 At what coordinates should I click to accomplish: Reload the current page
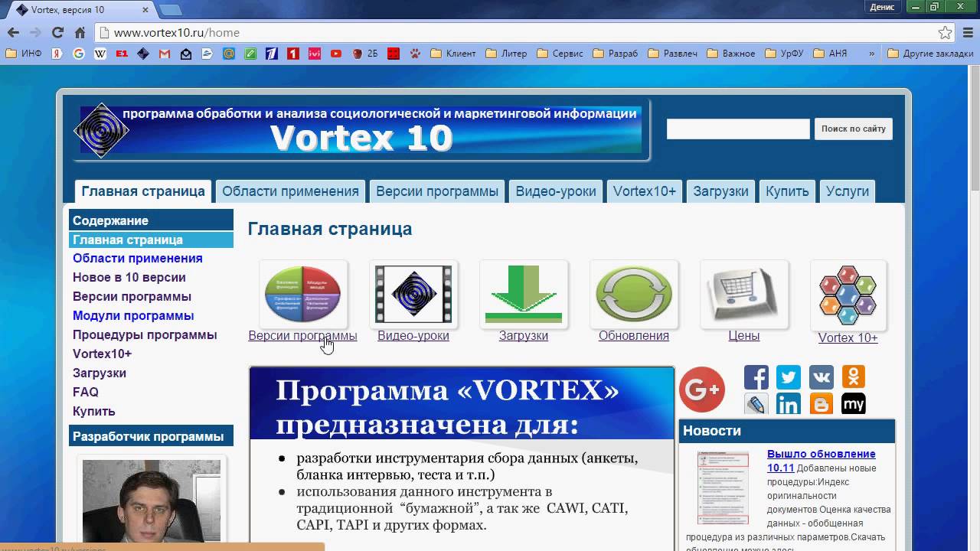tap(57, 32)
